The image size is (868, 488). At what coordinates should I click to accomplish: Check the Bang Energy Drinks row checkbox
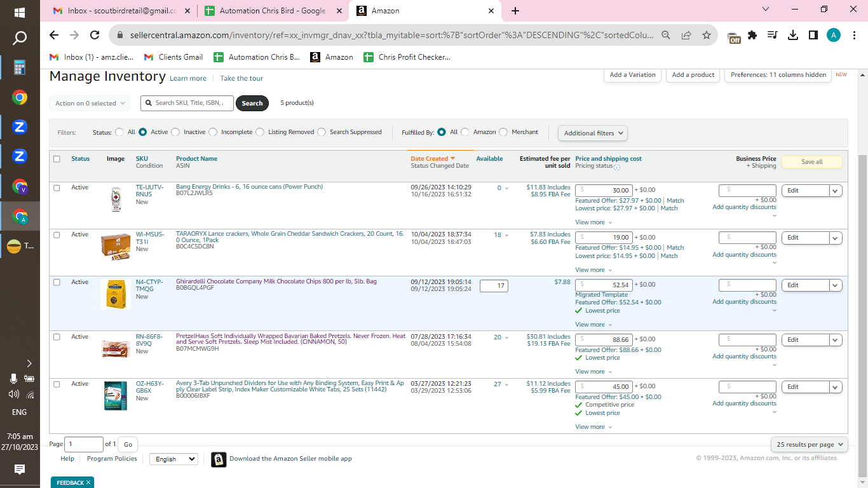point(57,188)
